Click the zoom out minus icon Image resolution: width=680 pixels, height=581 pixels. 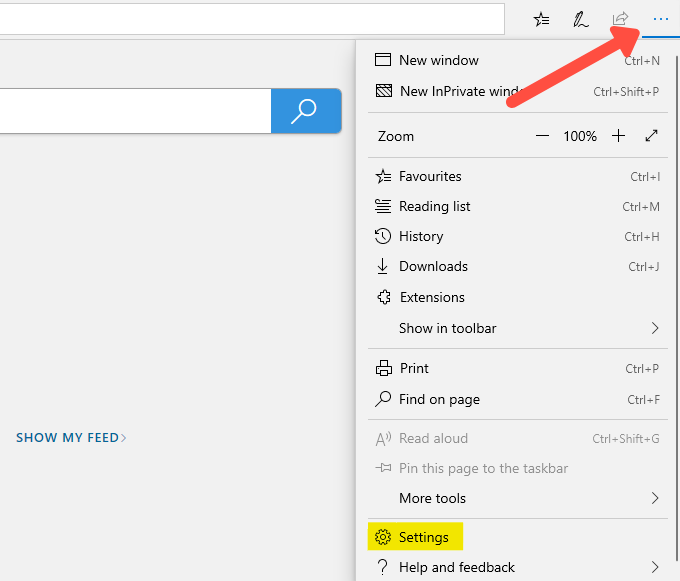click(542, 136)
